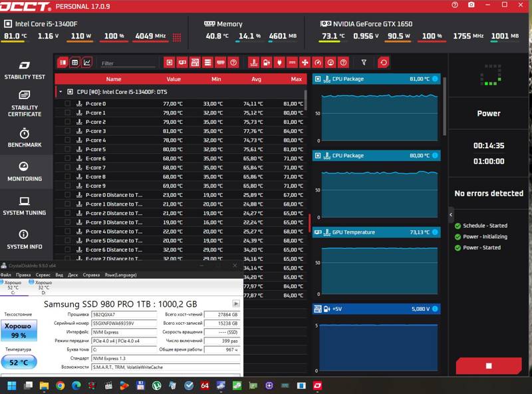Click the CrystalDiskInfo next disk arrow

236,303
